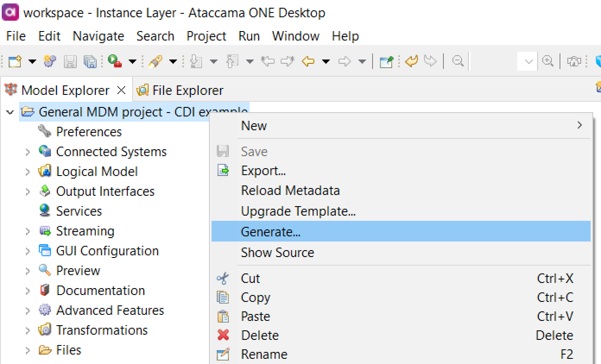
Task: Click the pen tool toolbar icon
Action: click(x=155, y=62)
